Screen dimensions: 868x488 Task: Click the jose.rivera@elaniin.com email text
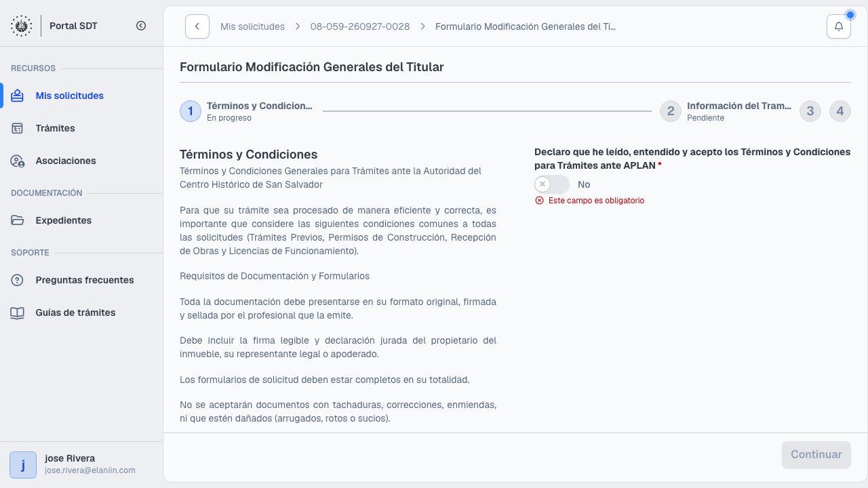90,470
